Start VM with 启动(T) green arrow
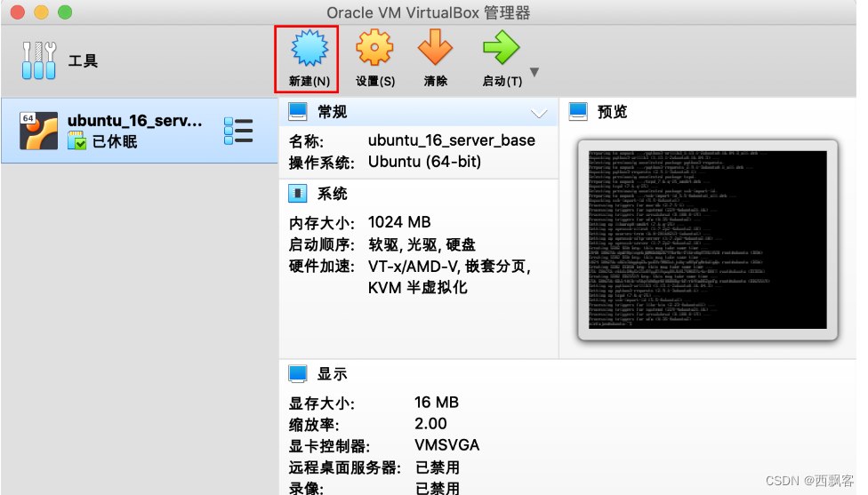 pos(501,48)
